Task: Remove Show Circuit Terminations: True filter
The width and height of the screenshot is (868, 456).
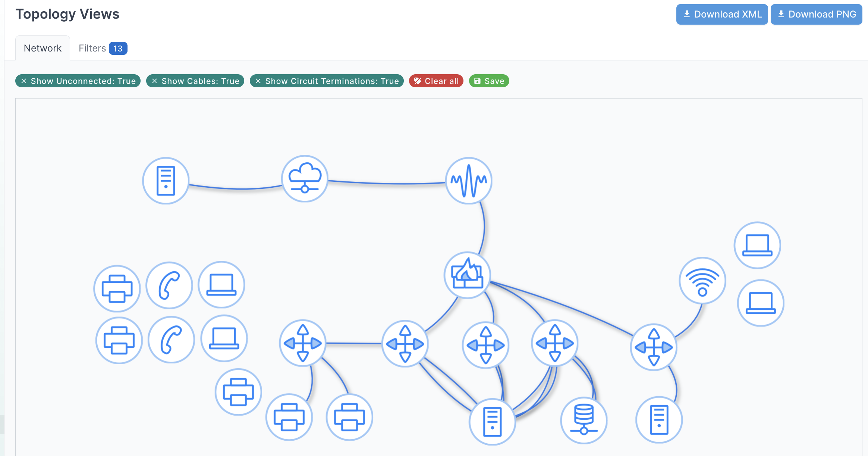Action: (x=258, y=81)
